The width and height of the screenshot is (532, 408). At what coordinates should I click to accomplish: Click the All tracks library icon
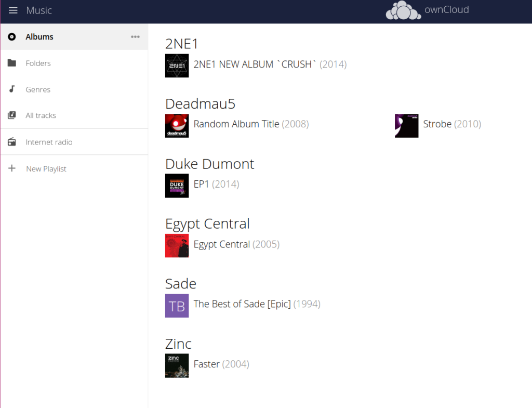(x=12, y=115)
